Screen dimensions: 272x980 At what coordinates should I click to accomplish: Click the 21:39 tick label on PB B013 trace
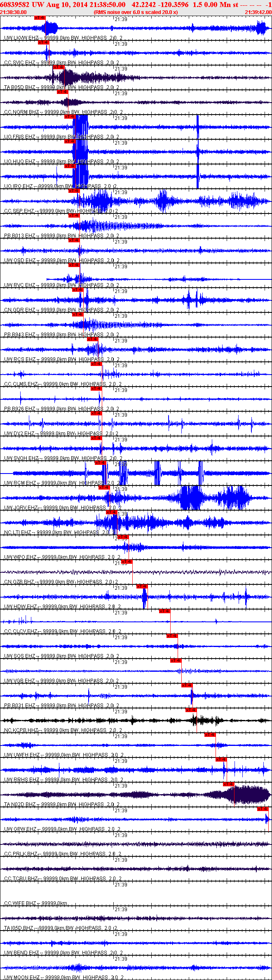(121, 217)
